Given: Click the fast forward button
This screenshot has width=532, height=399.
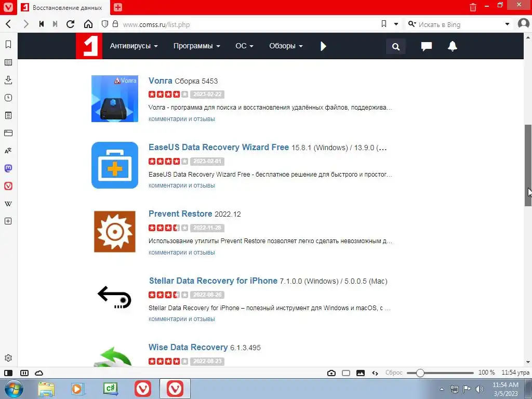Looking at the screenshot, I should point(55,24).
